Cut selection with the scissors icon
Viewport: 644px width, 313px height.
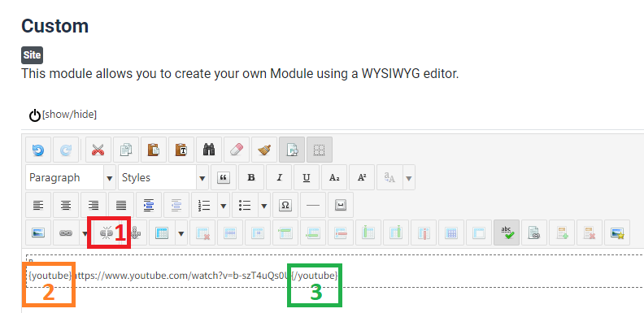coord(98,150)
